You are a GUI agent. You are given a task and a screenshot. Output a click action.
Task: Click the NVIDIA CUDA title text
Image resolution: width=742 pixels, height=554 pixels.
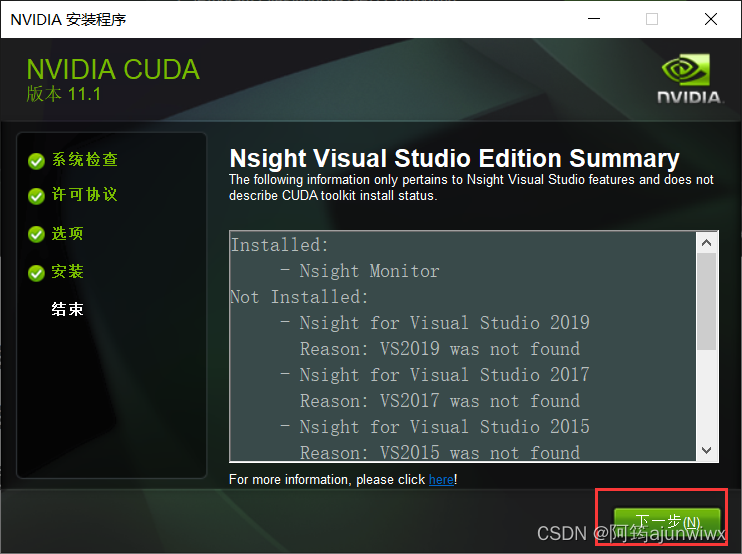tap(113, 70)
